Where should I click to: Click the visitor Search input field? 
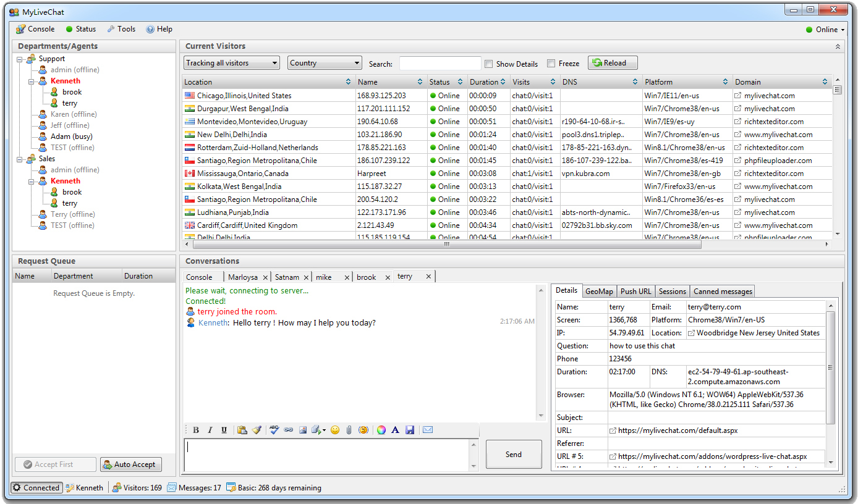click(440, 64)
